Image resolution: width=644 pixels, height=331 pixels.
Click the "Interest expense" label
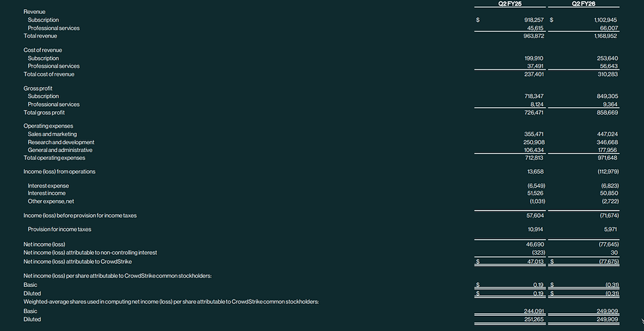pyautogui.click(x=48, y=186)
